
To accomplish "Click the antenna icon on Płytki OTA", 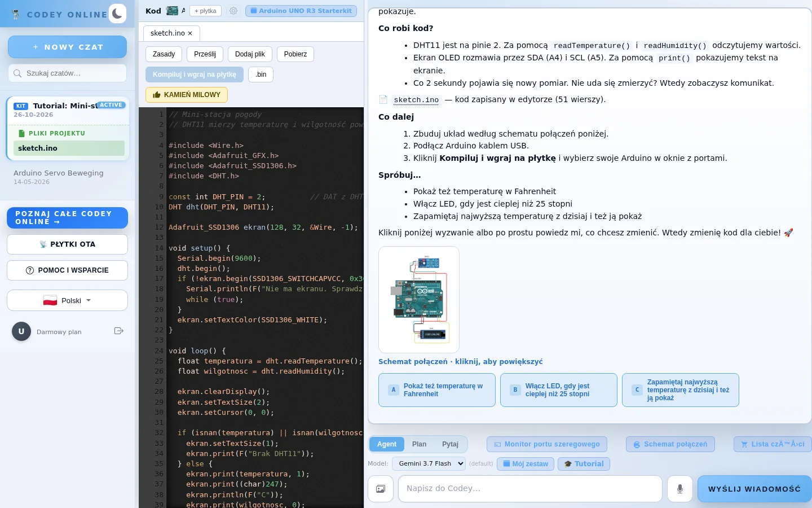I will [x=43, y=244].
